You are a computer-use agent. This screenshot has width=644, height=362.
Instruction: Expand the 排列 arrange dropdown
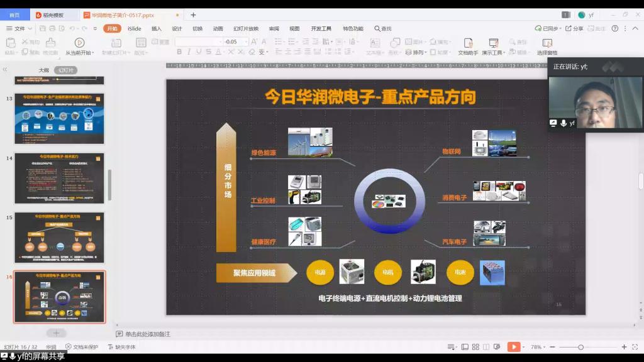419,53
